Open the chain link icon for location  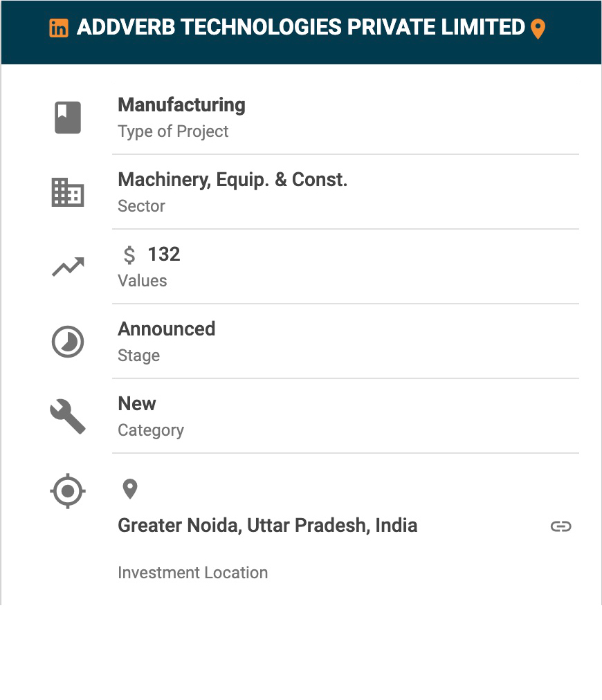(x=560, y=526)
